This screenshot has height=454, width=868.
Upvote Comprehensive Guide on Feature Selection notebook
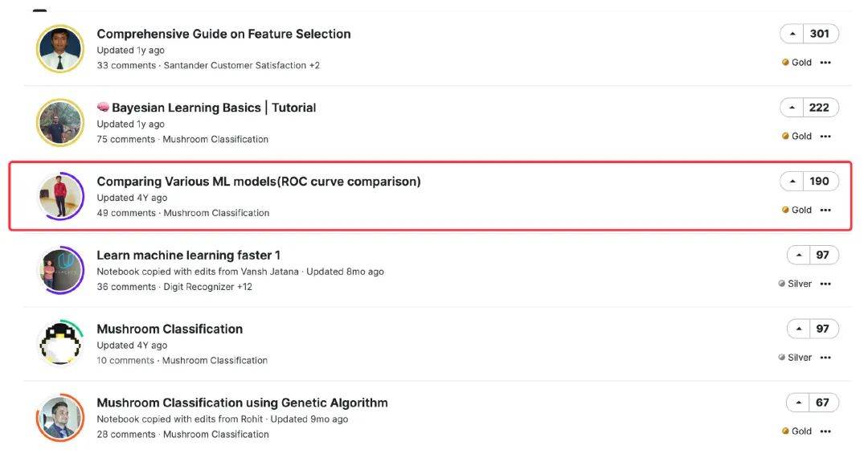tap(792, 34)
